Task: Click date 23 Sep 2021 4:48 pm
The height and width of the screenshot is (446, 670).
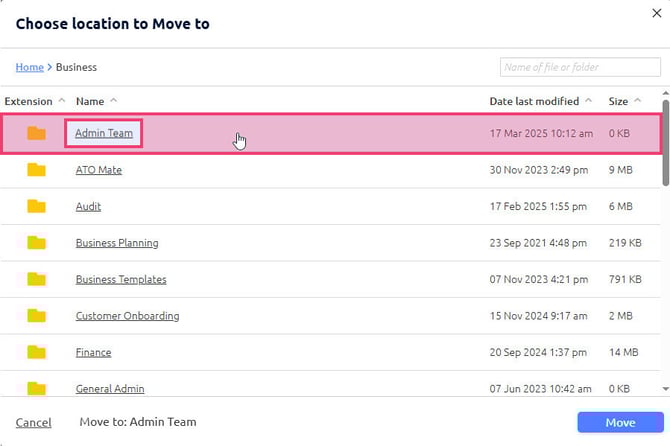Action: click(x=538, y=243)
